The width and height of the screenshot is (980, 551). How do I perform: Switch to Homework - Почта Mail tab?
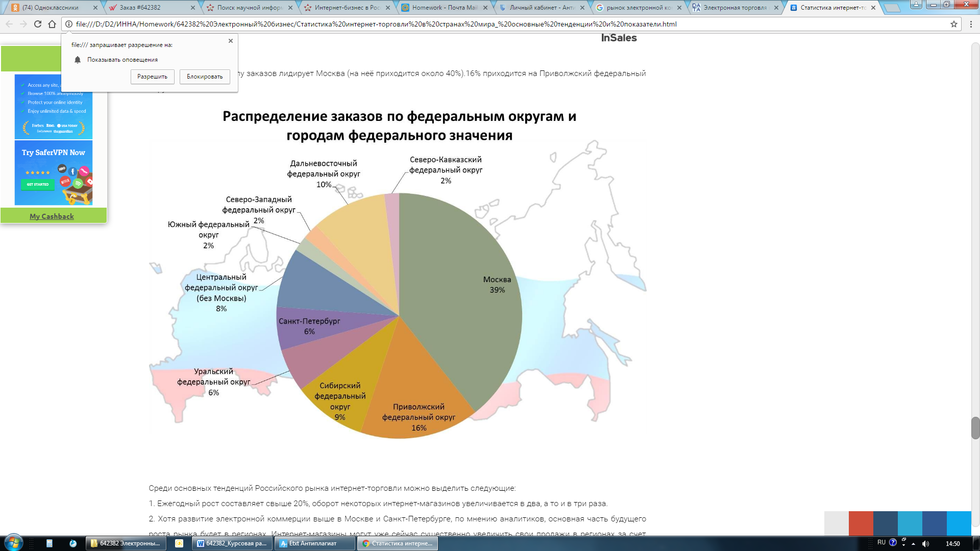point(444,8)
